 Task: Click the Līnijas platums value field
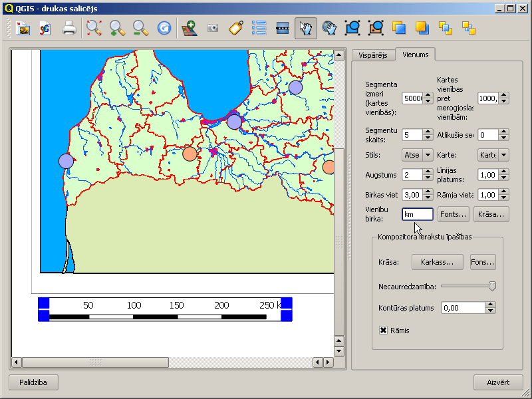(489, 175)
